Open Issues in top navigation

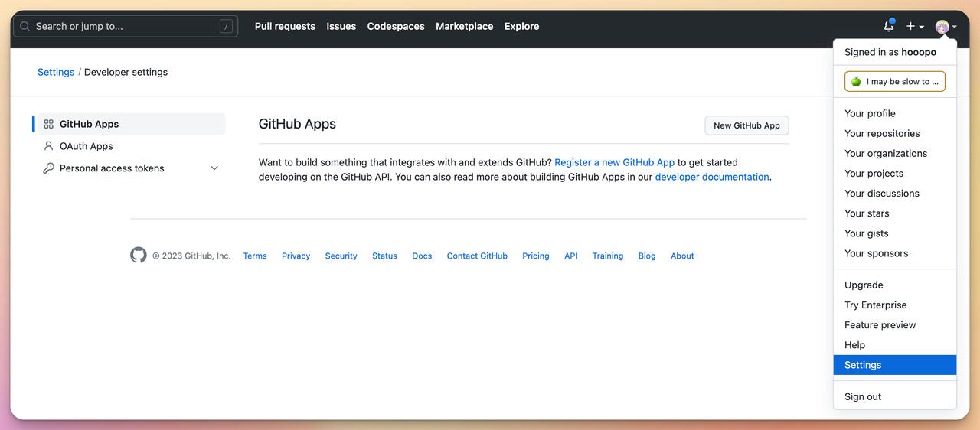341,26
